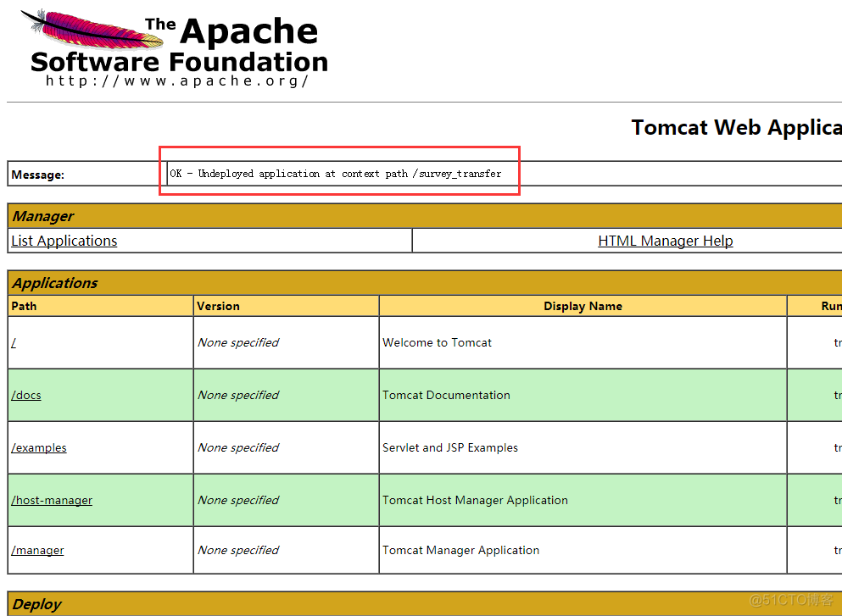
Task: Click the Manager section header
Action: click(43, 216)
